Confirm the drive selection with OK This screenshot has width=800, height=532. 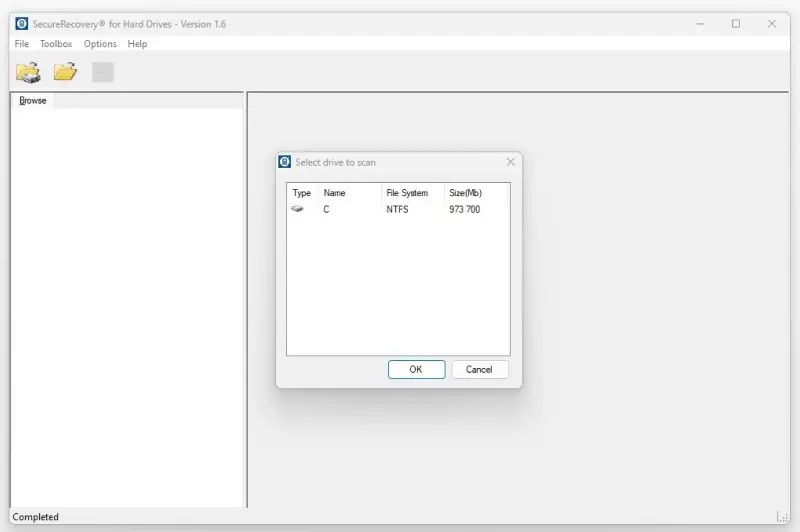click(x=416, y=369)
